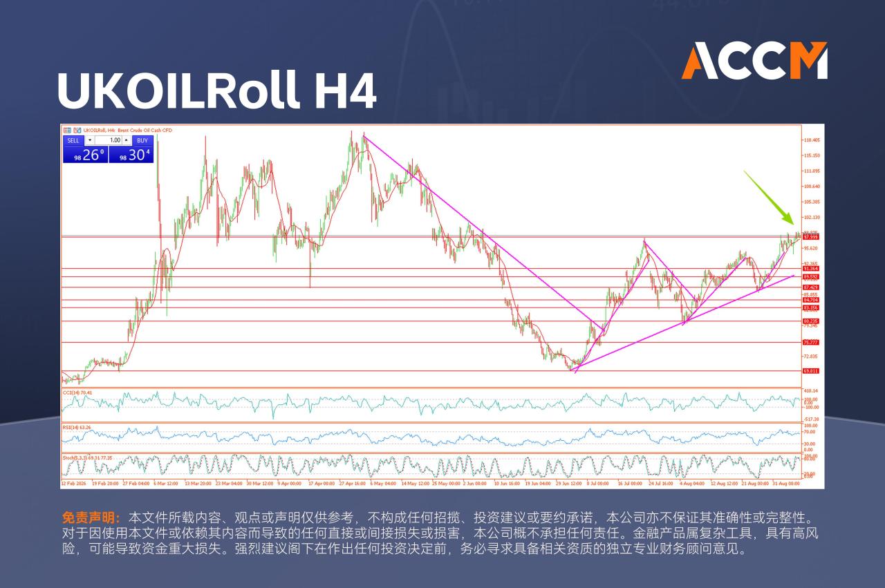
Task: Click the UKOILRoll H4 chart title text
Action: (x=216, y=91)
